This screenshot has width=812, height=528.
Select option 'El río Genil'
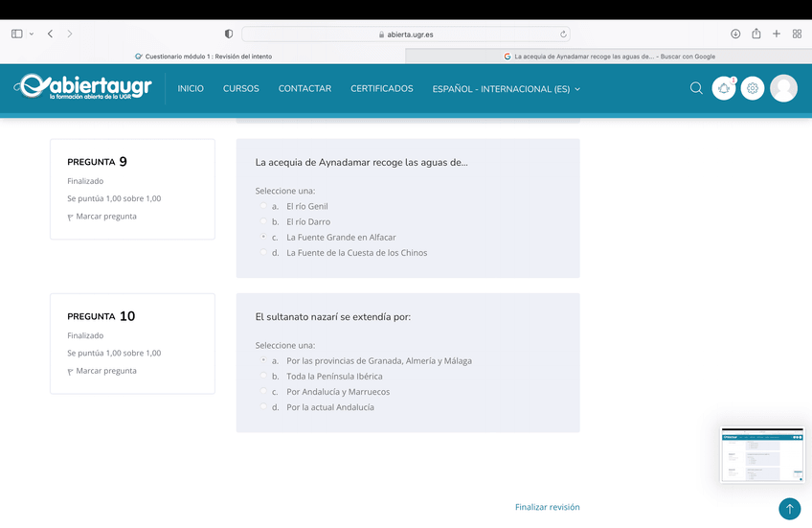point(263,206)
